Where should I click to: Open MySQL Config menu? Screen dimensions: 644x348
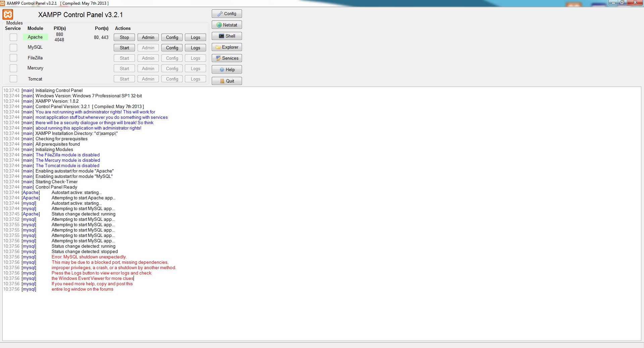pos(172,48)
